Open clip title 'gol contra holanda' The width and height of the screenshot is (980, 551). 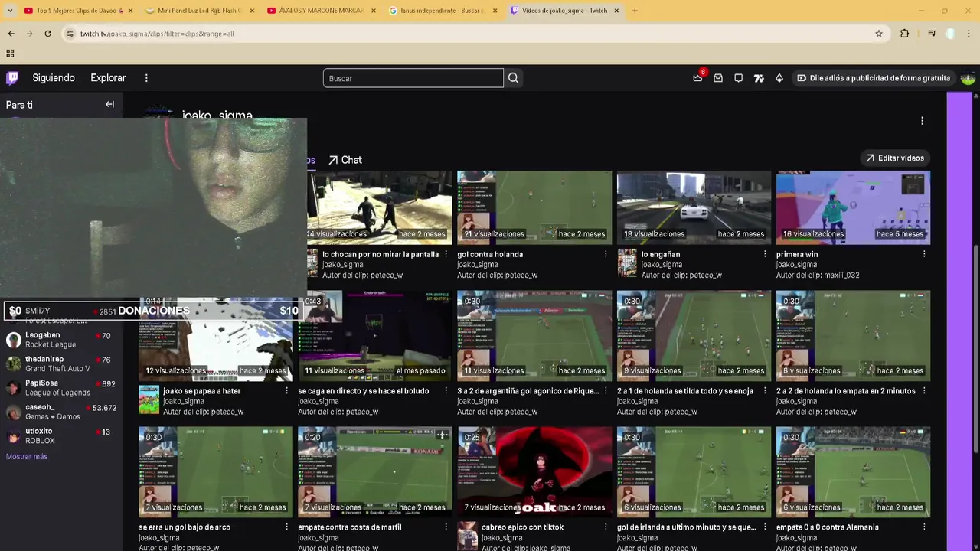point(490,254)
